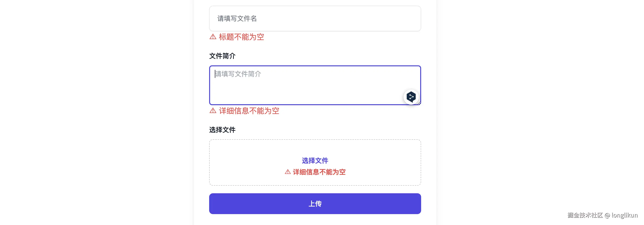Click warning icon inside file drop zone
Viewport: 644px width, 225px height.
click(x=287, y=172)
